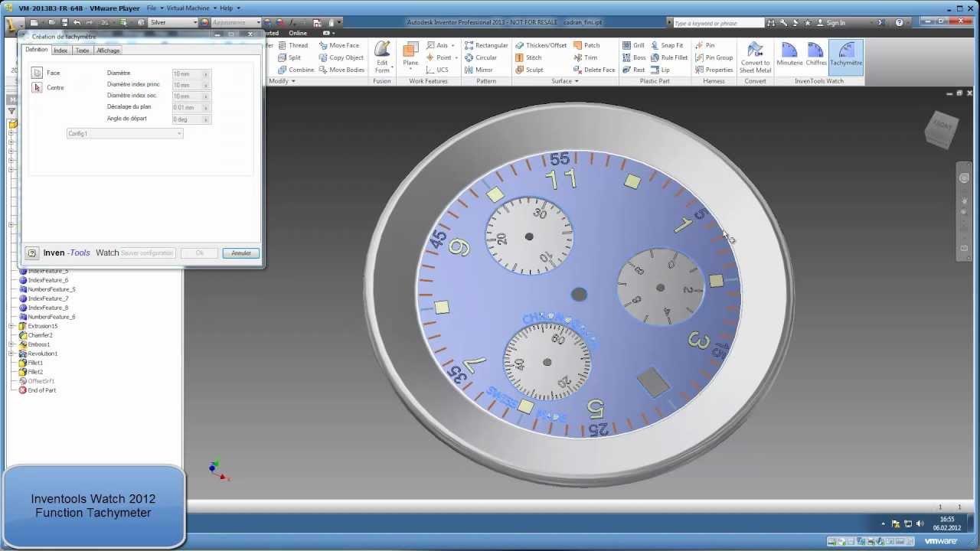This screenshot has width=980, height=551.
Task: Click the Centre selection button in dialog
Action: click(37, 87)
